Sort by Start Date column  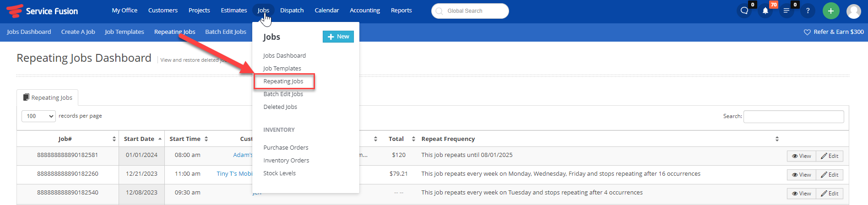[x=141, y=139]
